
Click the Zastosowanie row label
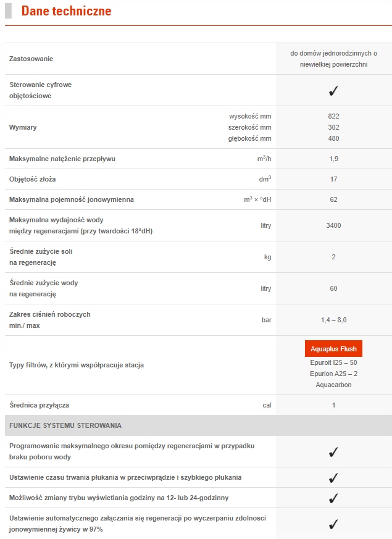(x=31, y=59)
